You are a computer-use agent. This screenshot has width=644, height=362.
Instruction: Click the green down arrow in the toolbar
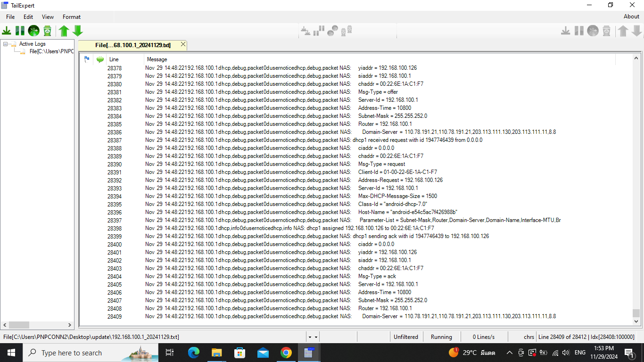78,31
